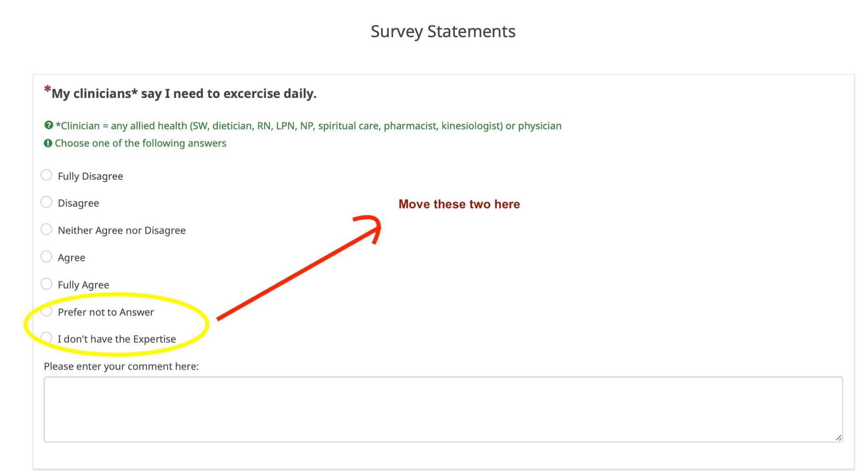Click inside the comment text box

tap(443, 409)
